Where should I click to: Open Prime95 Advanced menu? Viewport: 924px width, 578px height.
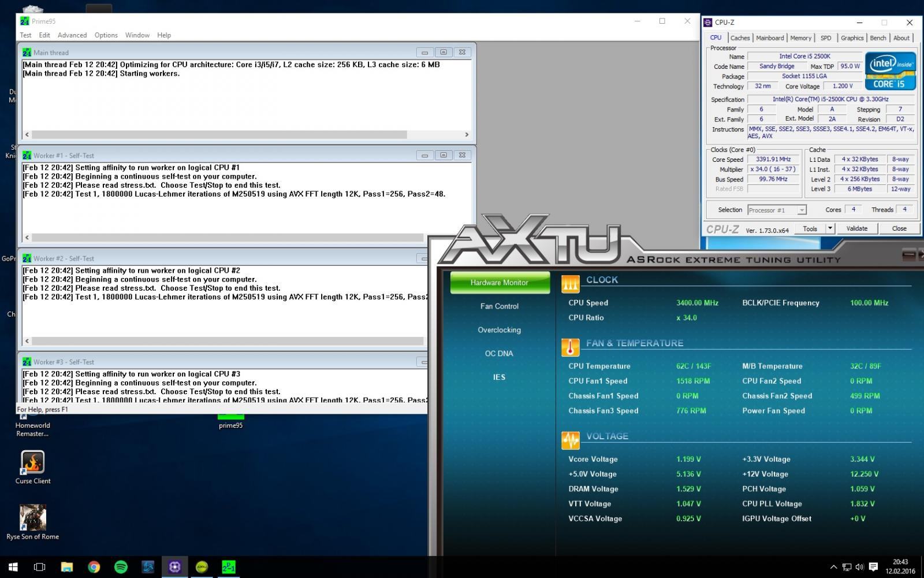[x=72, y=35]
